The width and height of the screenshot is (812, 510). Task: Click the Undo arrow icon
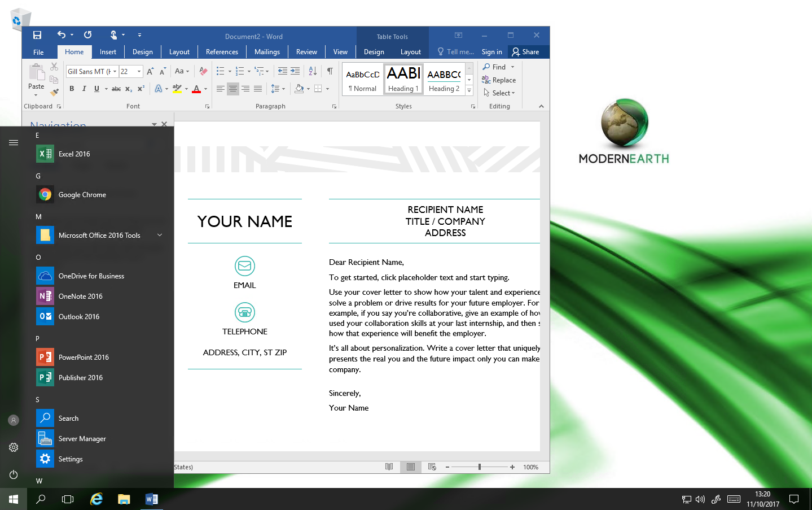pos(62,35)
